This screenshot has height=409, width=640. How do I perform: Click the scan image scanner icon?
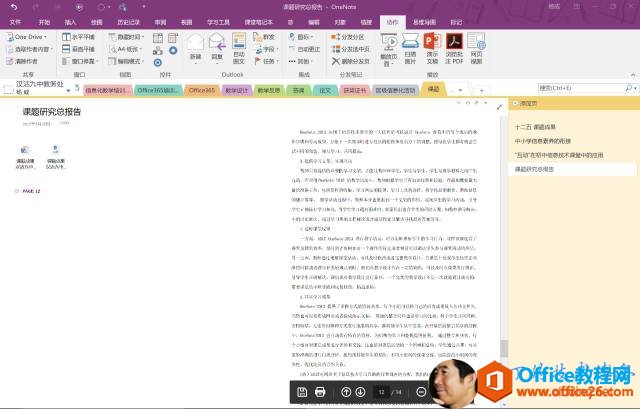coord(410,41)
